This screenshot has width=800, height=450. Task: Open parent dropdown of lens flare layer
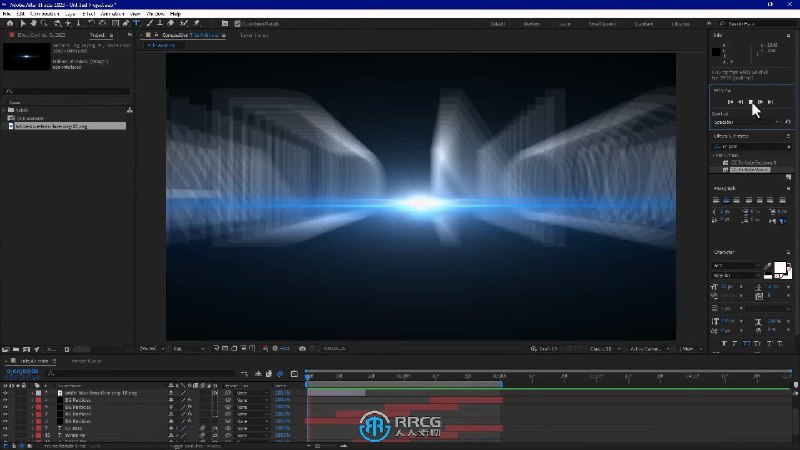252,393
